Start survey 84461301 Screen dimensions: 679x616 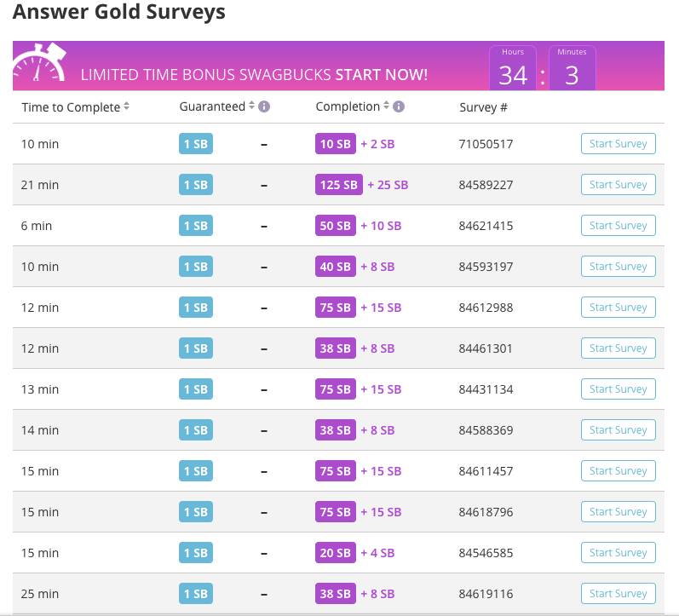tap(618, 348)
